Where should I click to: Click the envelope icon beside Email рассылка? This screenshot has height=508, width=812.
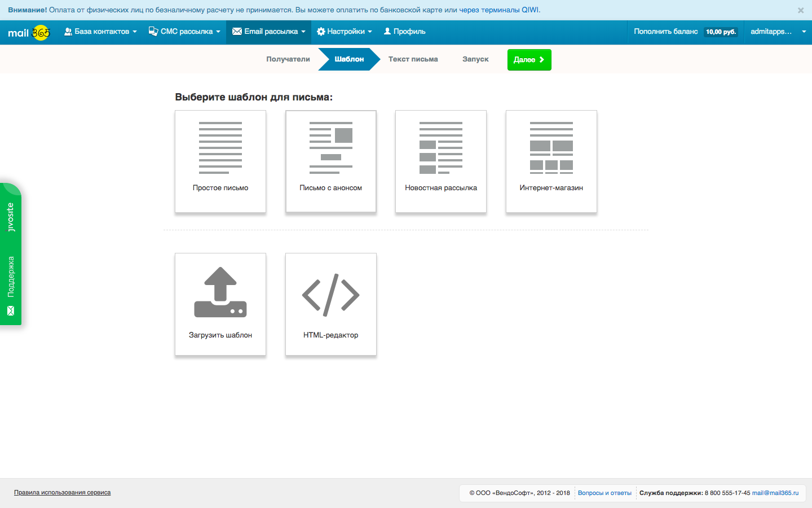(x=237, y=32)
